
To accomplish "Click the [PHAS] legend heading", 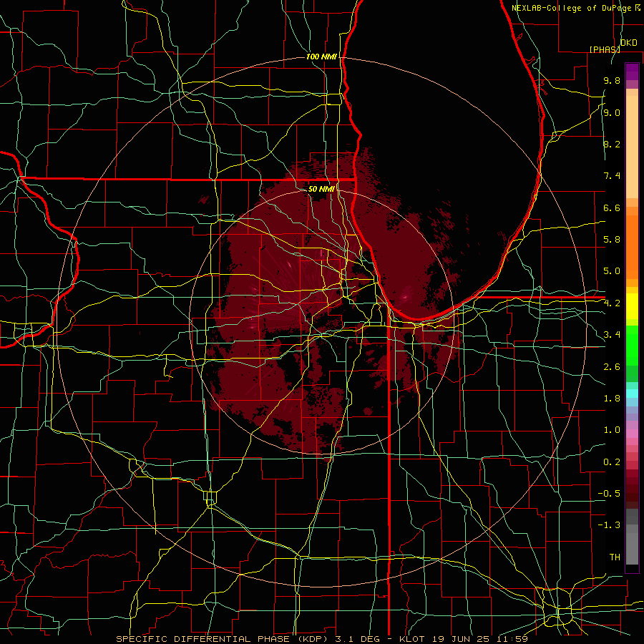I will point(605,49).
